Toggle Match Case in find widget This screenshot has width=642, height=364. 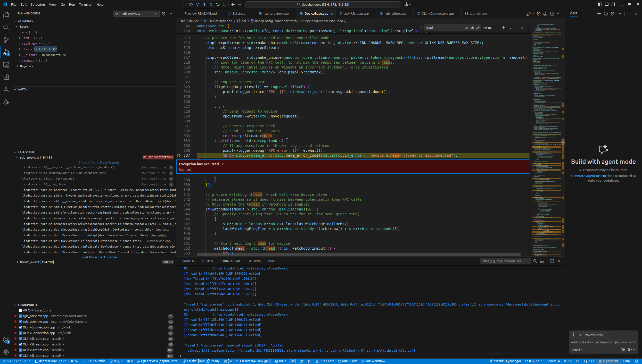[466, 28]
